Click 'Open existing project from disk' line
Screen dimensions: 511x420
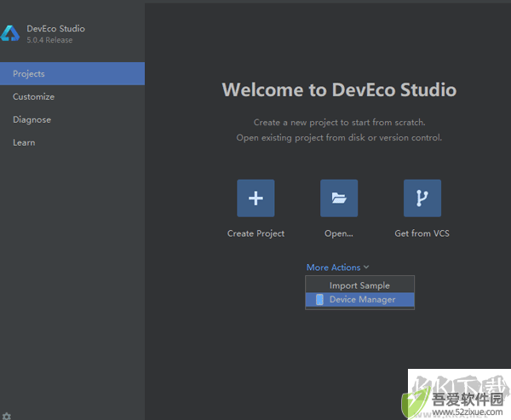click(339, 138)
